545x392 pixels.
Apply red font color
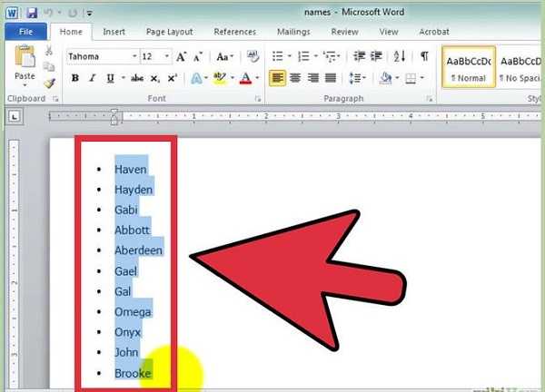[x=246, y=78]
